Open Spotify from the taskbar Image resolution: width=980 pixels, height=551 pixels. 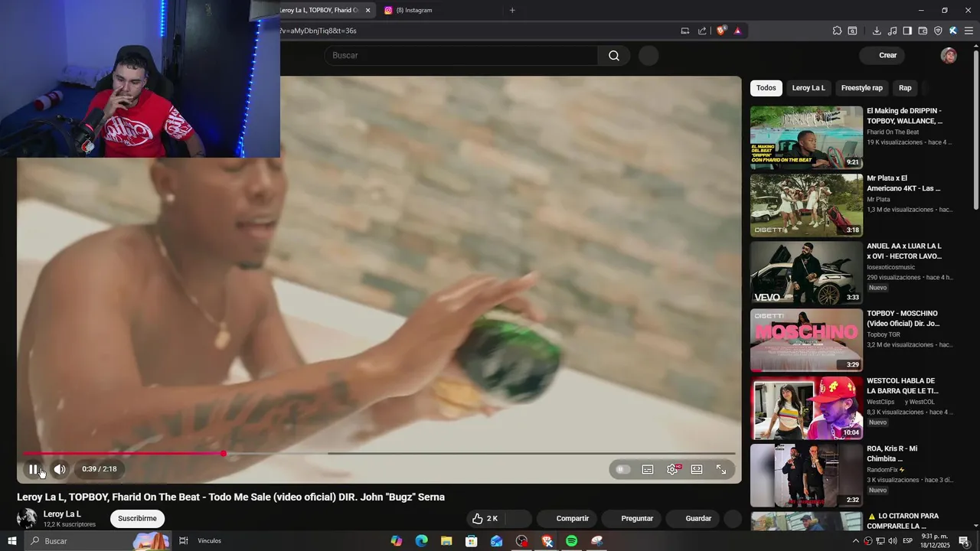pos(572,541)
